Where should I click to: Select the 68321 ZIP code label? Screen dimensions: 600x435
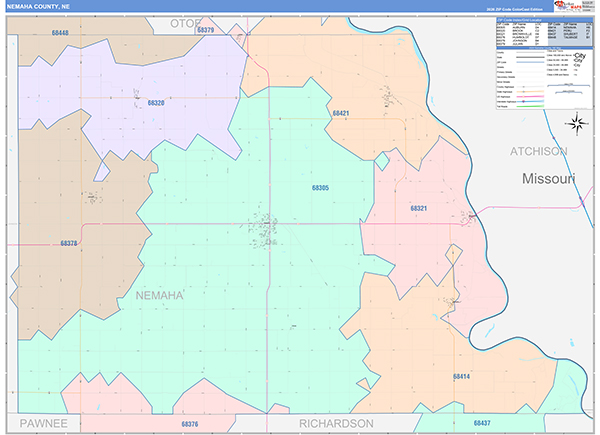pyautogui.click(x=418, y=208)
